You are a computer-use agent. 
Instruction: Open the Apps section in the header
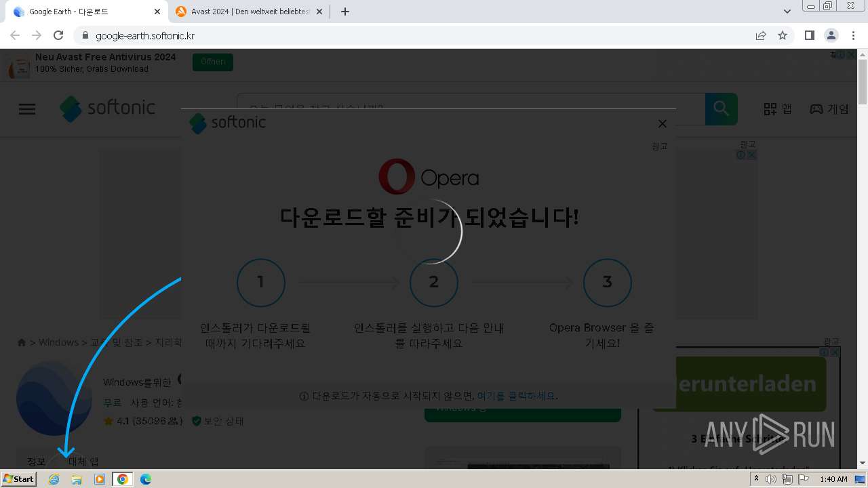click(x=778, y=108)
